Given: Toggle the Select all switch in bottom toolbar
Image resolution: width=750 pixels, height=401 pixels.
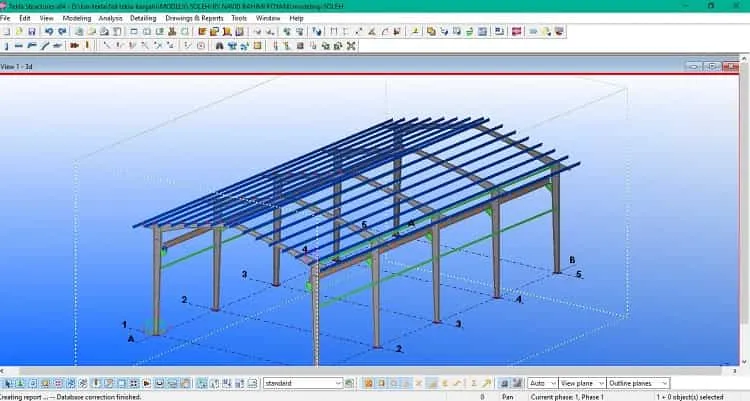Looking at the screenshot, I should click(8, 383).
